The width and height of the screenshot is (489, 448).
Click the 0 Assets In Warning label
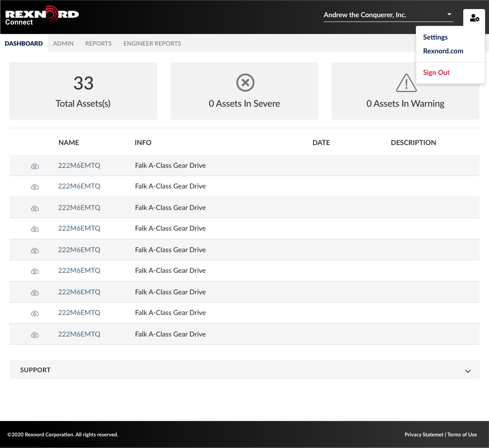pos(405,104)
